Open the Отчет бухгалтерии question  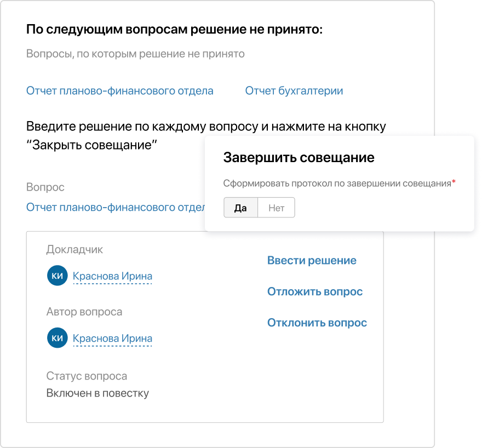click(293, 91)
